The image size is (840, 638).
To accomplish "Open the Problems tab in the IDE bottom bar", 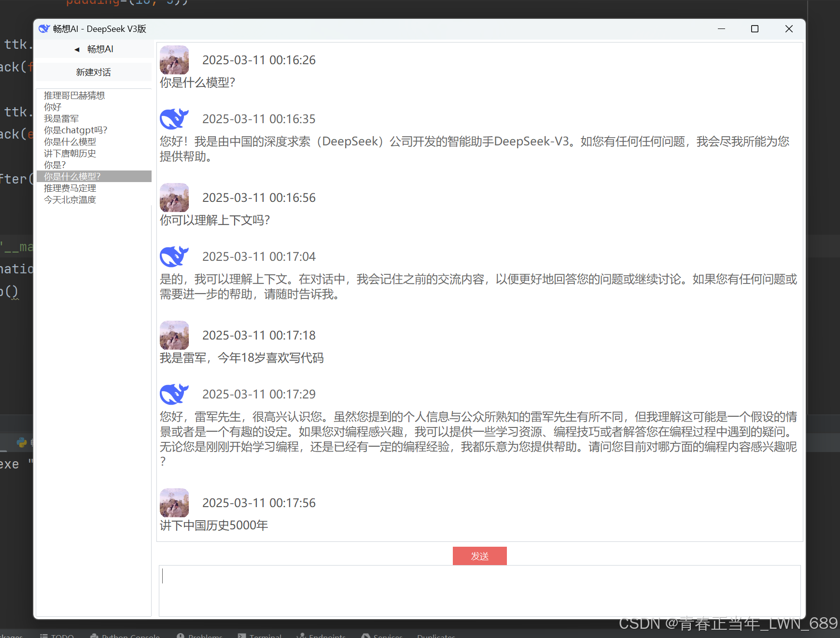I will coord(199,636).
